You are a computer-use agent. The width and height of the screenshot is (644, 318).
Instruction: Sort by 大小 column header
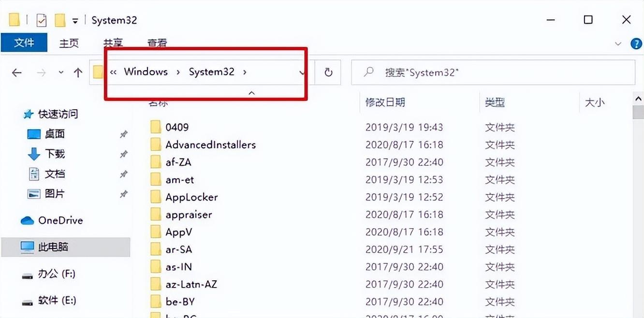coord(595,102)
